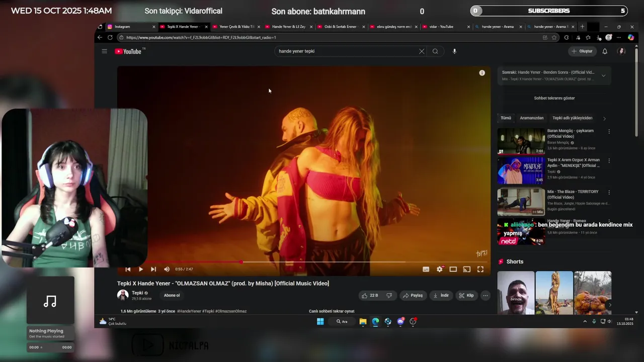Subscribe with the Abone ol button

pyautogui.click(x=172, y=296)
